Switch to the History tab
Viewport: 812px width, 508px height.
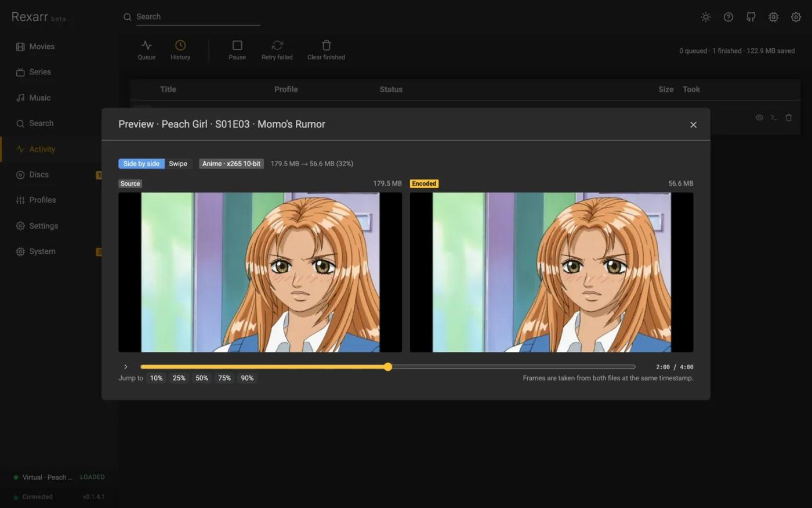[180, 50]
